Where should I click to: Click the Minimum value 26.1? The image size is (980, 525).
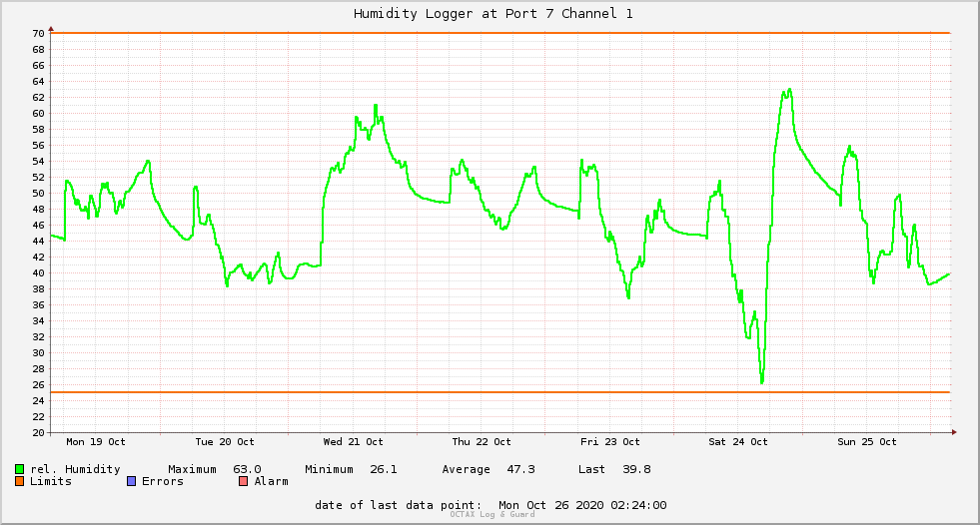384,469
